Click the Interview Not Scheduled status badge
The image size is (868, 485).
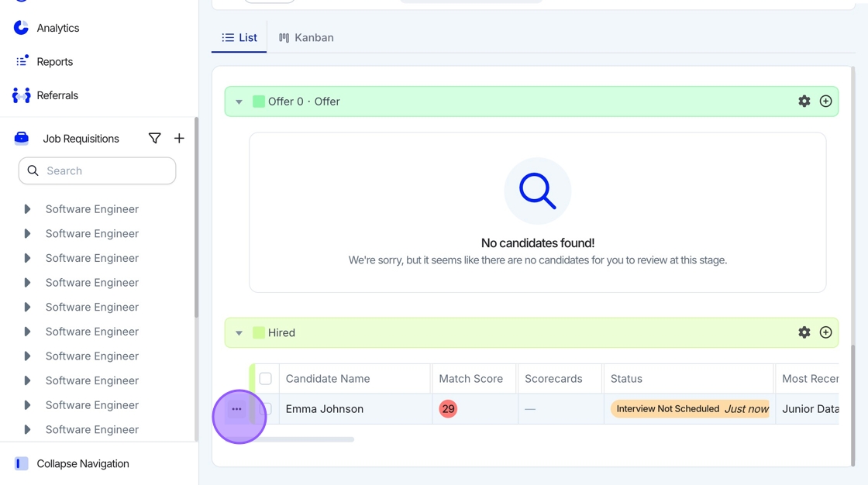point(668,409)
